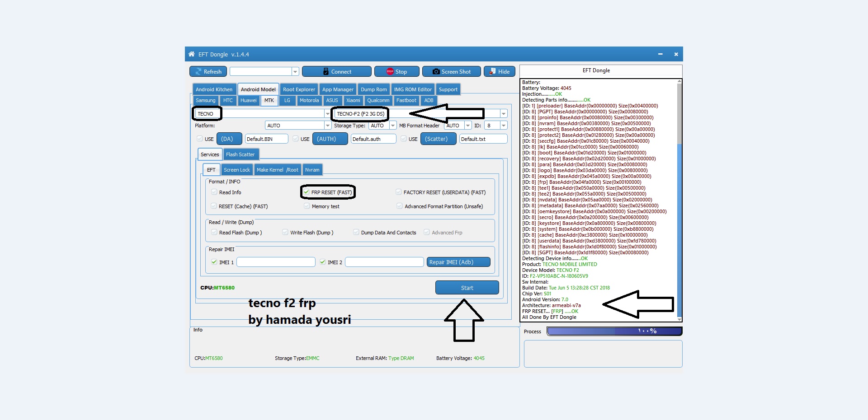Expand the TECNO brand dropdown
Viewport: 868px width, 420px height.
coord(327,113)
